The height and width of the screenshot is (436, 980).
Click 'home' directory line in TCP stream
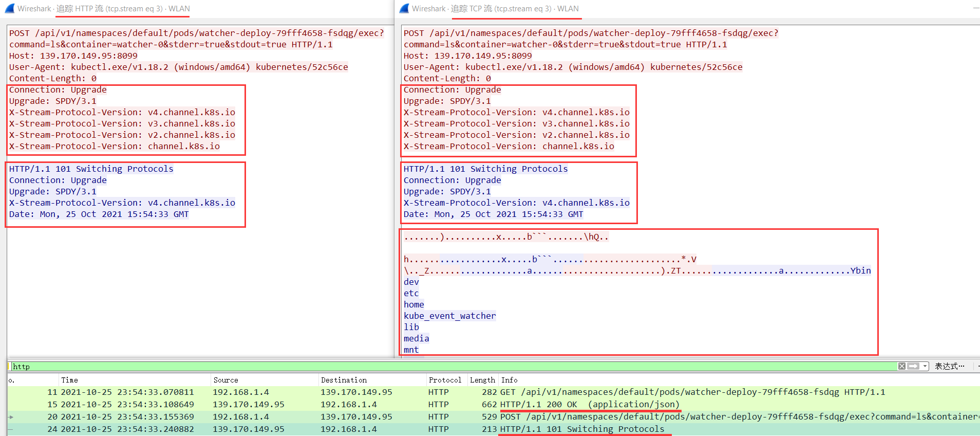[413, 304]
